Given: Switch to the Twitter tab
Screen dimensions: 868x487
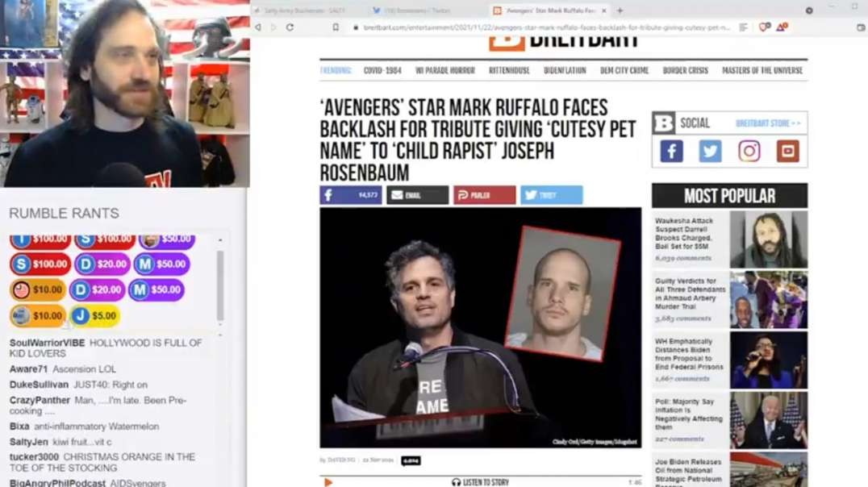Looking at the screenshot, I should coord(417,10).
